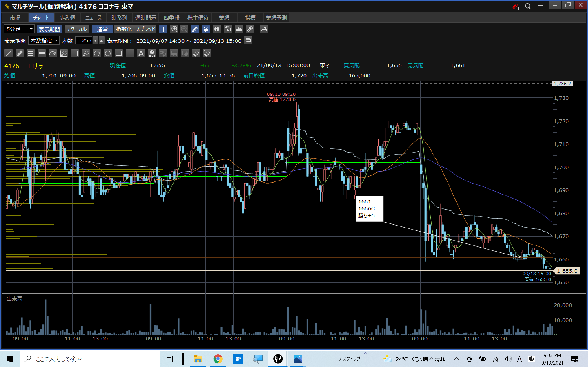Decrease bar count with down arrow

[96, 41]
